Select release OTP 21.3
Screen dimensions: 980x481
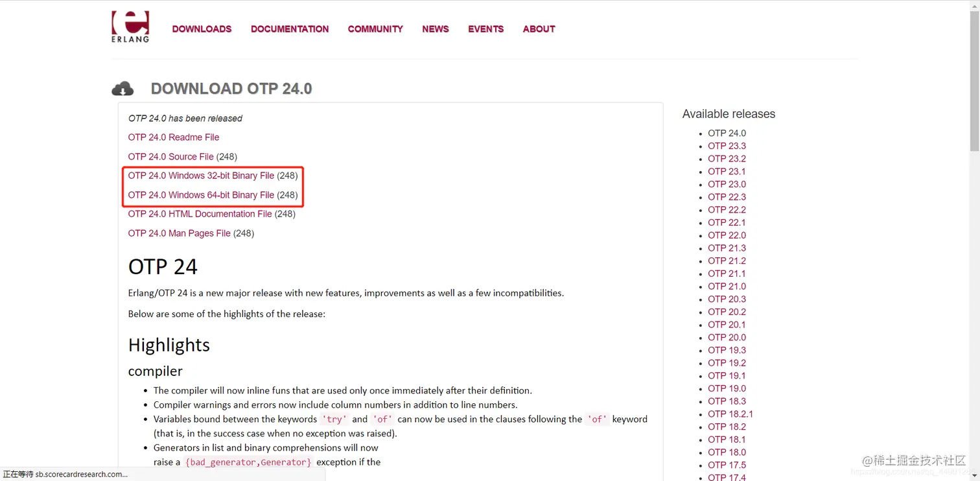(x=727, y=248)
